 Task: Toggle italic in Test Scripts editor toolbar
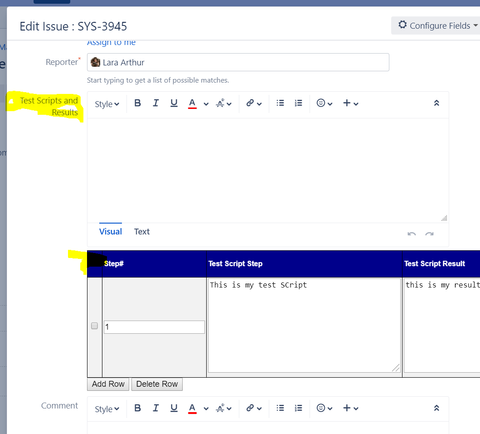click(x=156, y=103)
